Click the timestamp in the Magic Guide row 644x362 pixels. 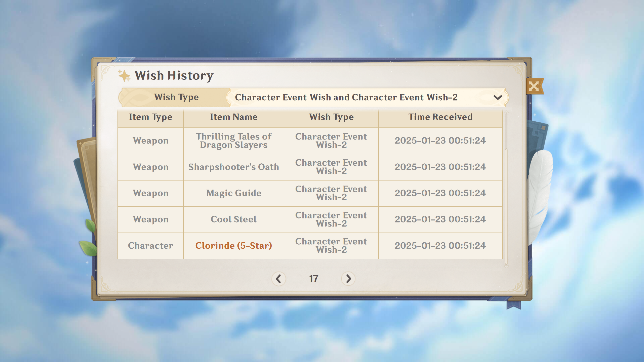tap(440, 193)
